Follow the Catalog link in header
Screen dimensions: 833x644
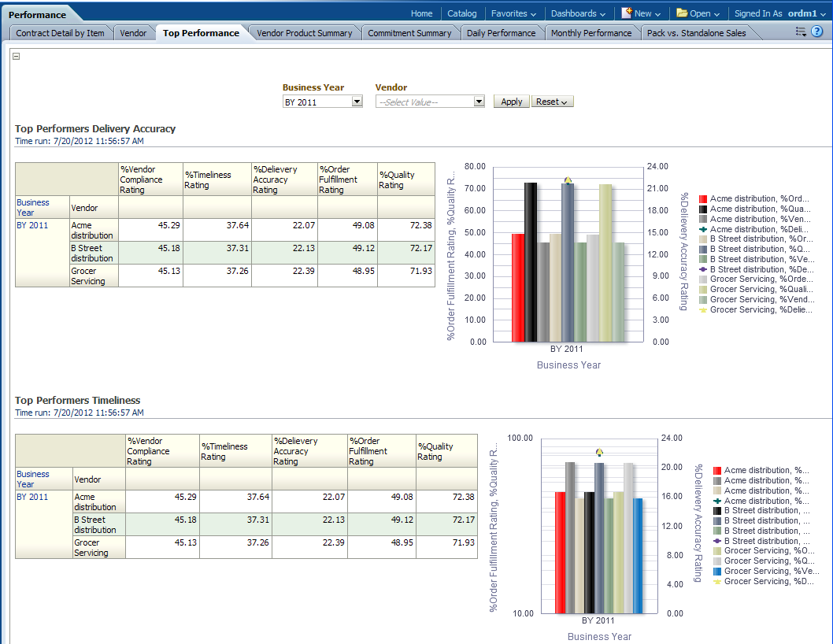coord(461,13)
